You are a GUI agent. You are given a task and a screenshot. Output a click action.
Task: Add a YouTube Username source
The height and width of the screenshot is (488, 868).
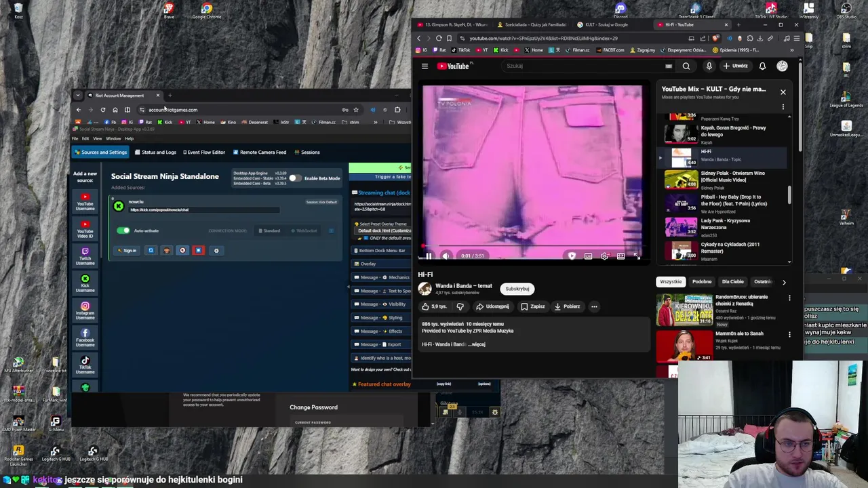tap(85, 202)
